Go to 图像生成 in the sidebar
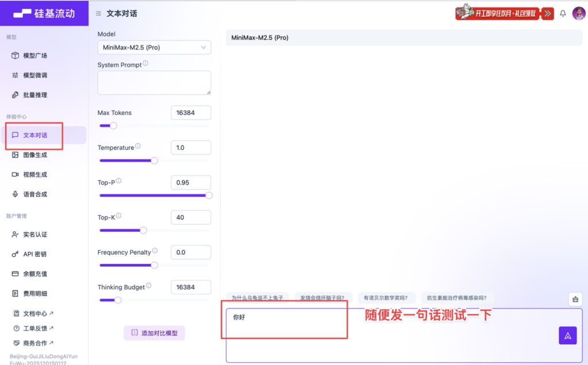The image size is (588, 365). coord(35,155)
